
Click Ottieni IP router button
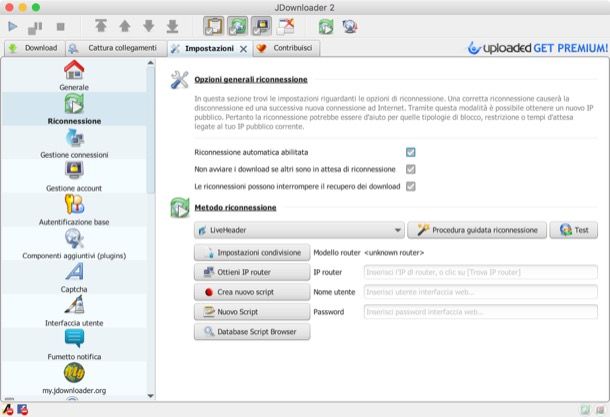252,272
